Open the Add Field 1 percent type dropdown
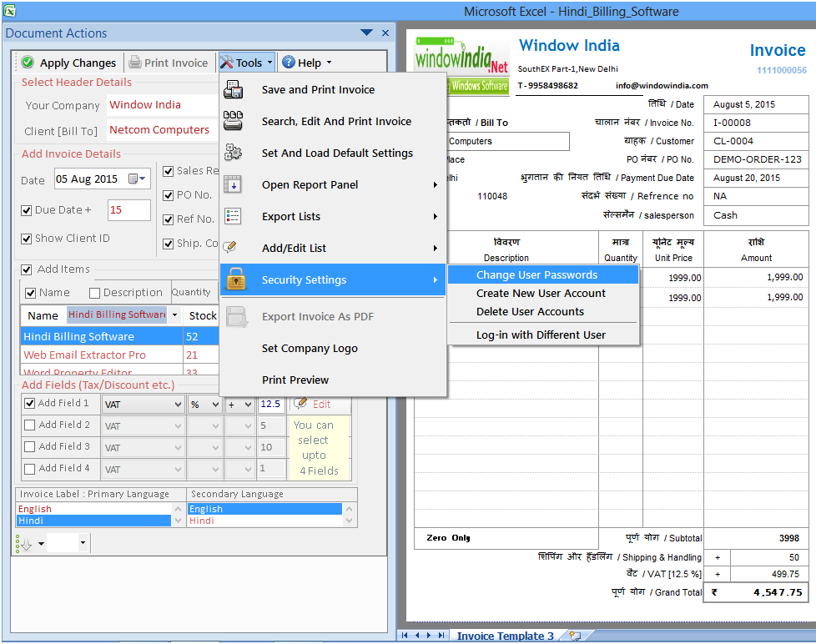This screenshot has width=816, height=644. 215,405
